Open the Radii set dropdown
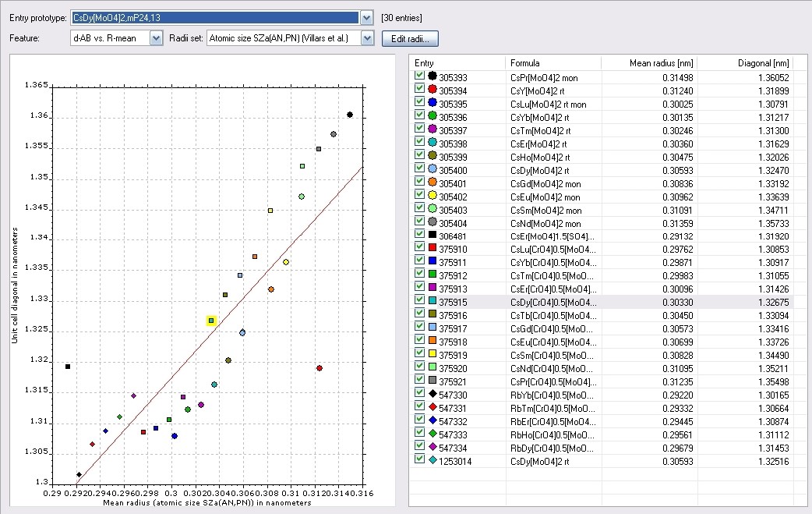This screenshot has height=514, width=812. point(368,38)
